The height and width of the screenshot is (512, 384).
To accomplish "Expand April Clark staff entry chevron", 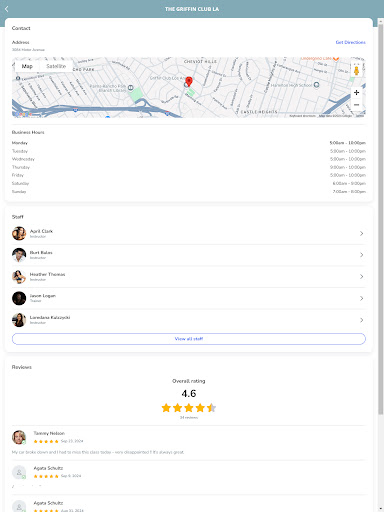I will click(361, 233).
